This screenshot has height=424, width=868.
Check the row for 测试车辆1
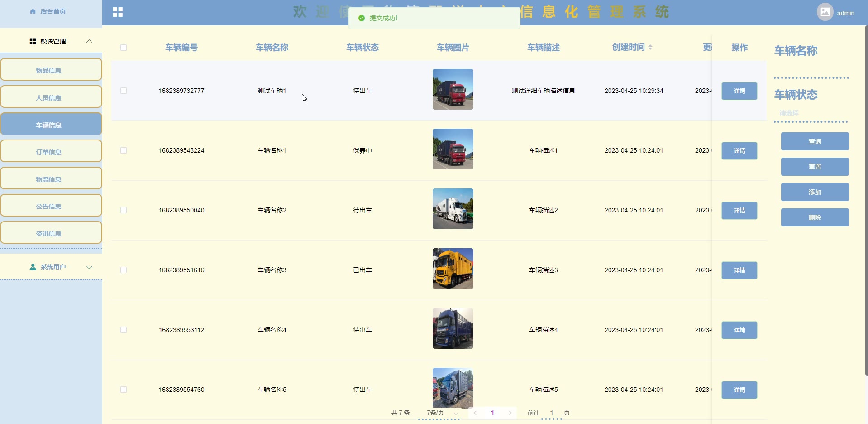(124, 91)
